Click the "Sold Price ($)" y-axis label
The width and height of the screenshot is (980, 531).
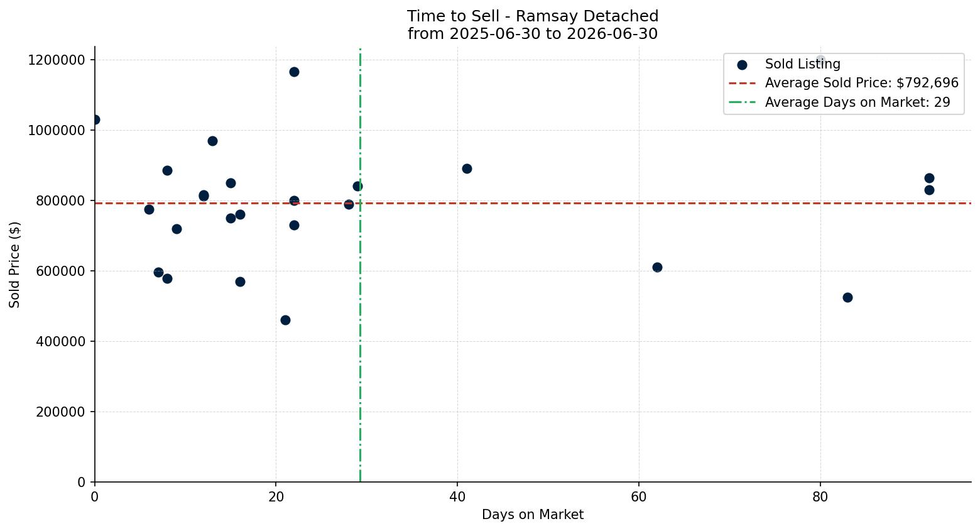tap(14, 265)
